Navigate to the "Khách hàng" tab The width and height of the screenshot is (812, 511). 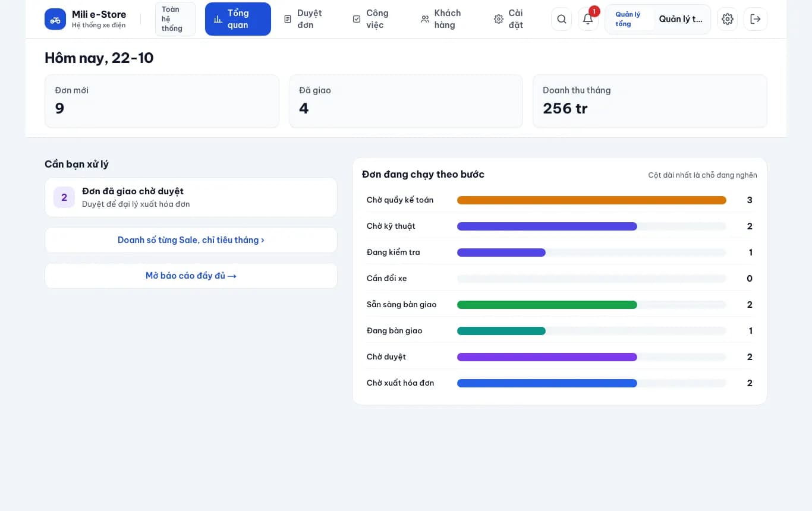point(441,19)
